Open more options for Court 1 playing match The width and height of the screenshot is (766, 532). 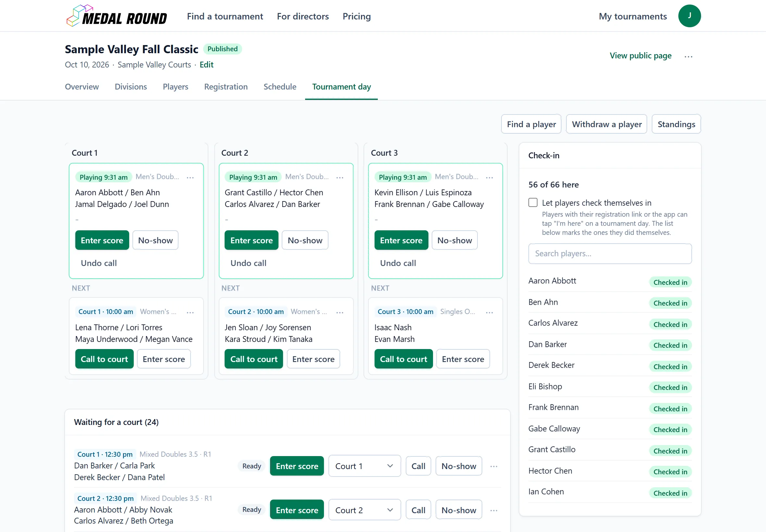point(190,177)
